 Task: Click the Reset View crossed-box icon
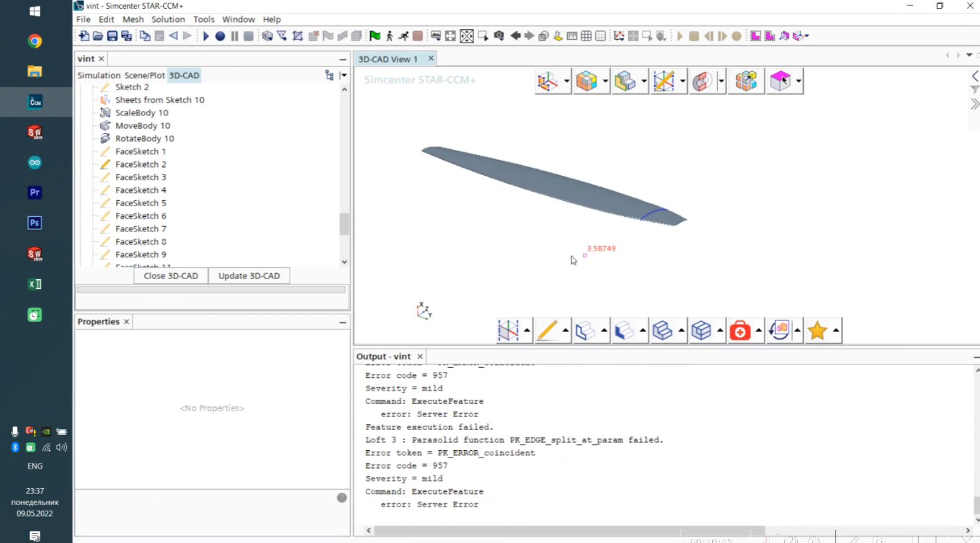point(466,36)
